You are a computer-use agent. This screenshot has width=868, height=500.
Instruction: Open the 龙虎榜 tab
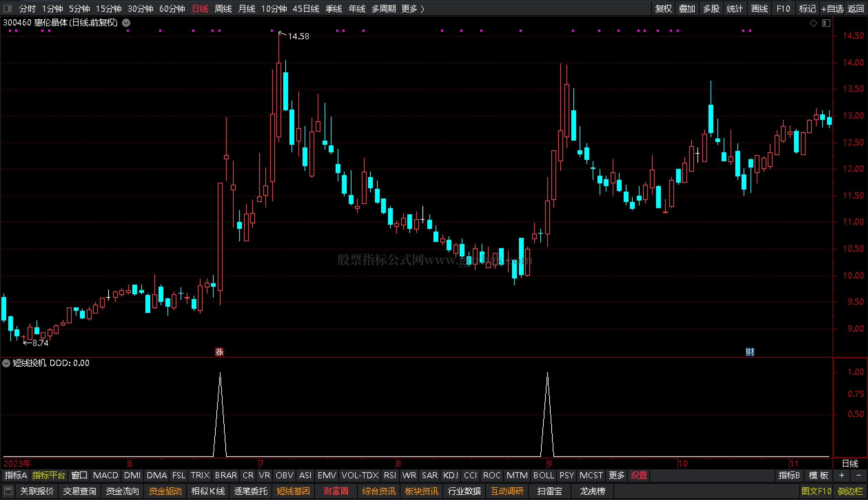pos(592,491)
